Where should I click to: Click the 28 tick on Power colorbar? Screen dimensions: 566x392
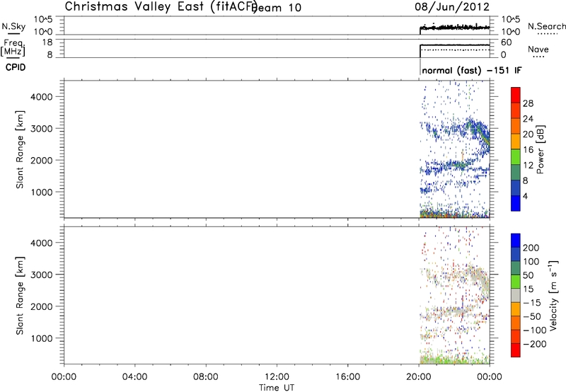(x=528, y=103)
